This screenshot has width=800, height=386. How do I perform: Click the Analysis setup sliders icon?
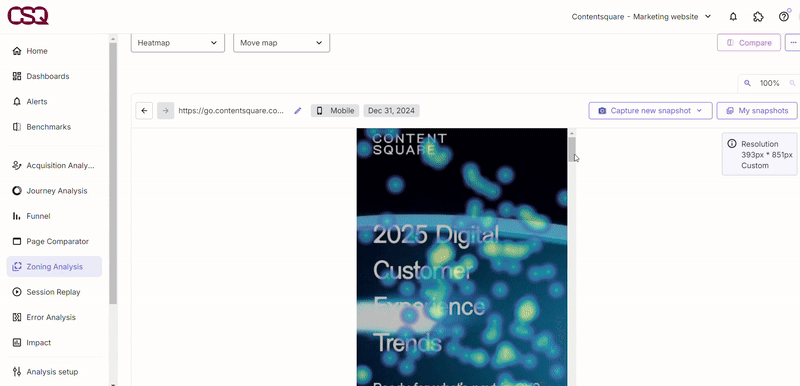[17, 372]
